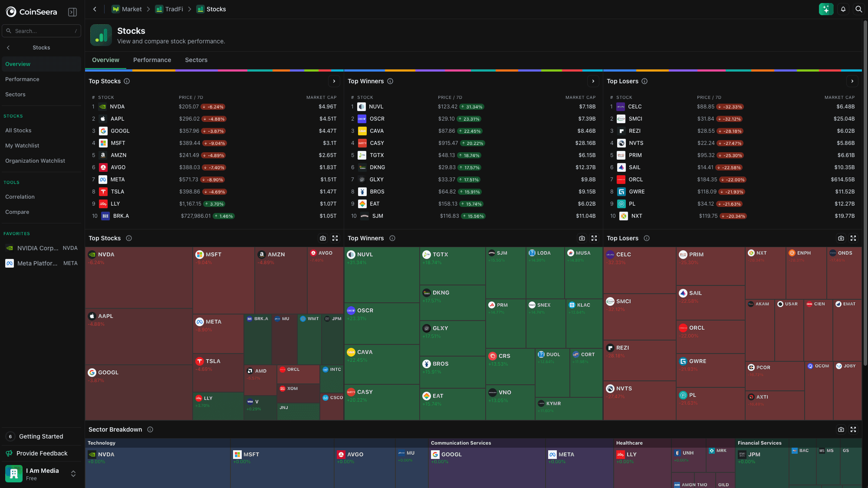Switch to the Sectors tab
868x488 pixels.
(196, 60)
